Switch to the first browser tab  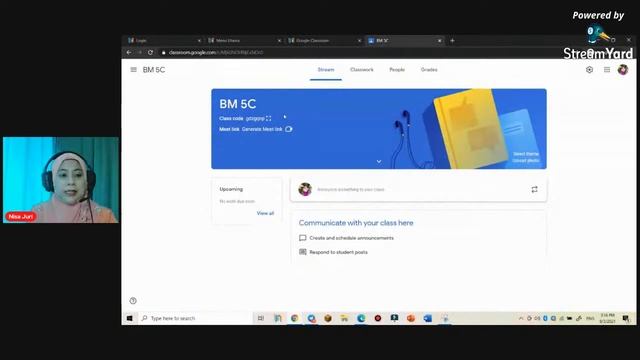(164, 40)
